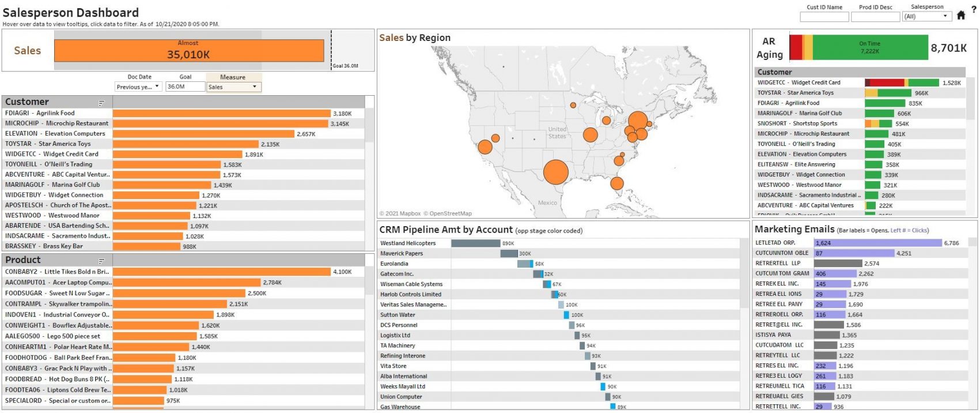980x413 pixels.
Task: Click the Florida bubble on the region map
Action: click(x=617, y=183)
